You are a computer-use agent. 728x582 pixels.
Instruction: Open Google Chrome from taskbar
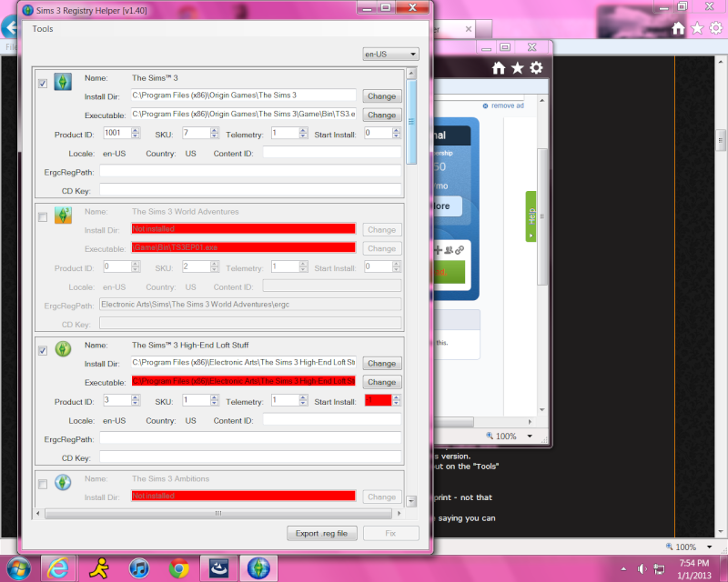178,568
